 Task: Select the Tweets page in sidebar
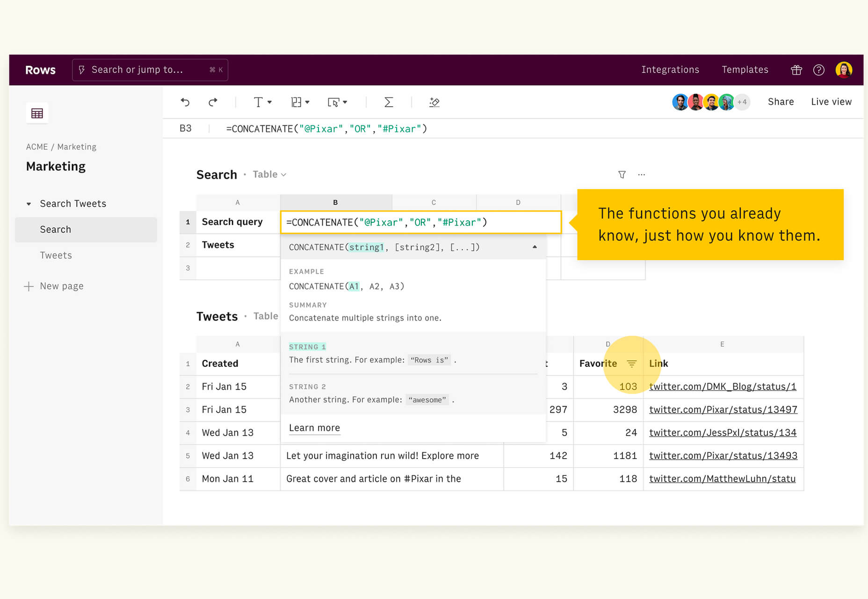pos(56,256)
